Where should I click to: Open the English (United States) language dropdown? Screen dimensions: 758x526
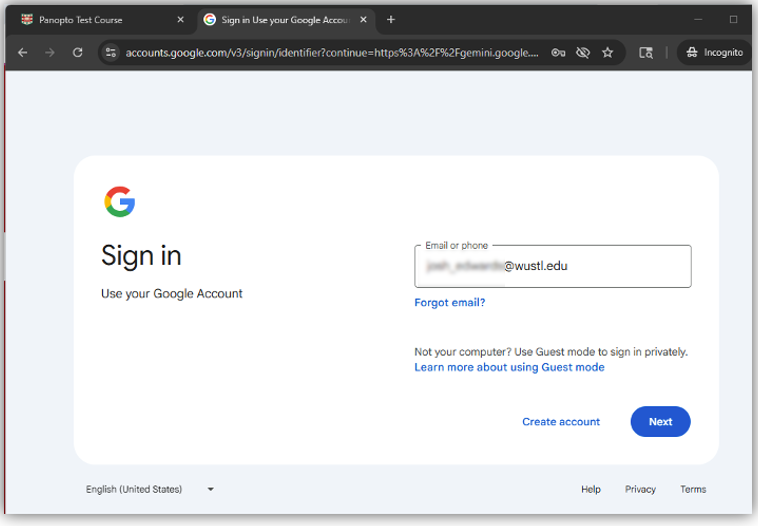[x=150, y=489]
